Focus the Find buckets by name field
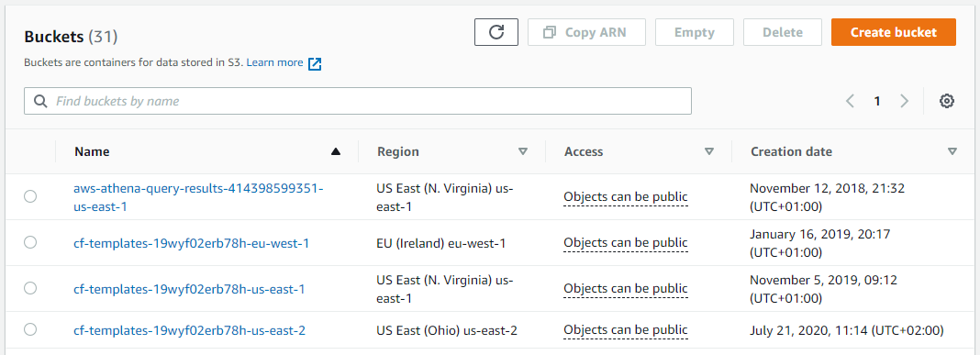Image resolution: width=980 pixels, height=355 pixels. (x=358, y=101)
